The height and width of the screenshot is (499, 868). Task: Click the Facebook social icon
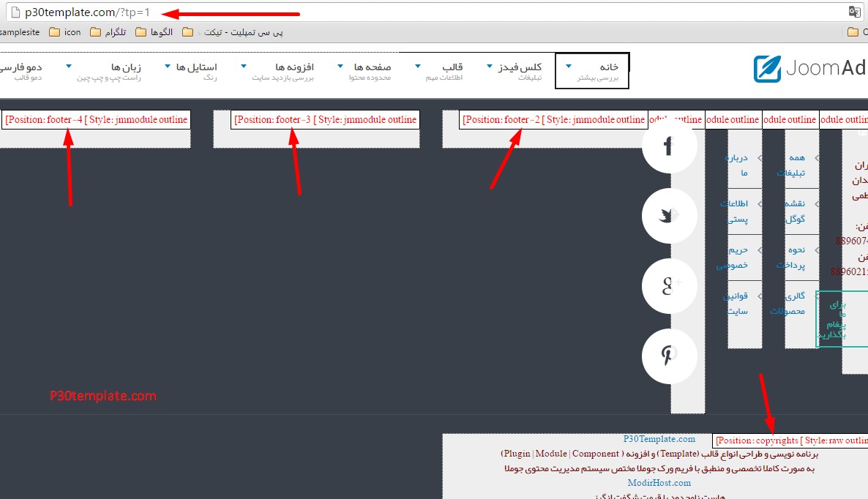click(669, 145)
